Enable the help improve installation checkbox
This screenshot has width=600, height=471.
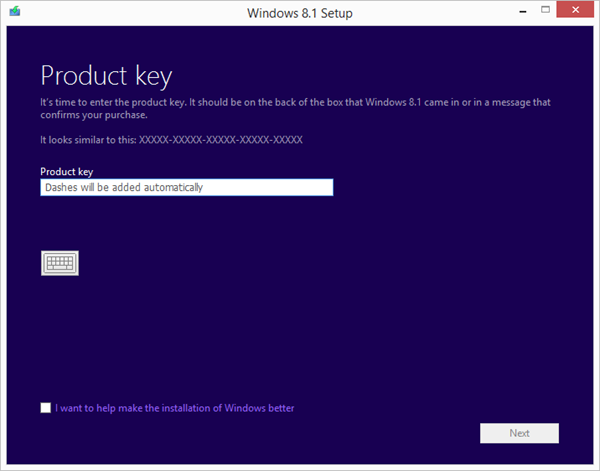coord(46,408)
